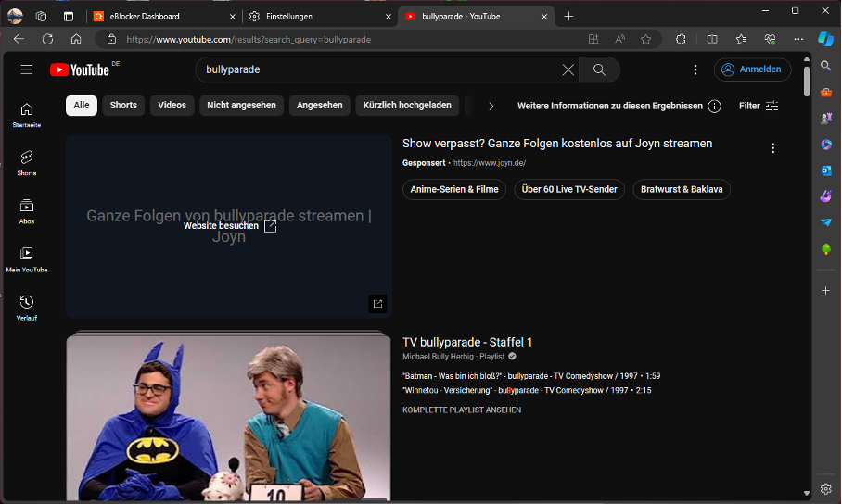Open the Joyn ad three-dot menu

click(772, 148)
